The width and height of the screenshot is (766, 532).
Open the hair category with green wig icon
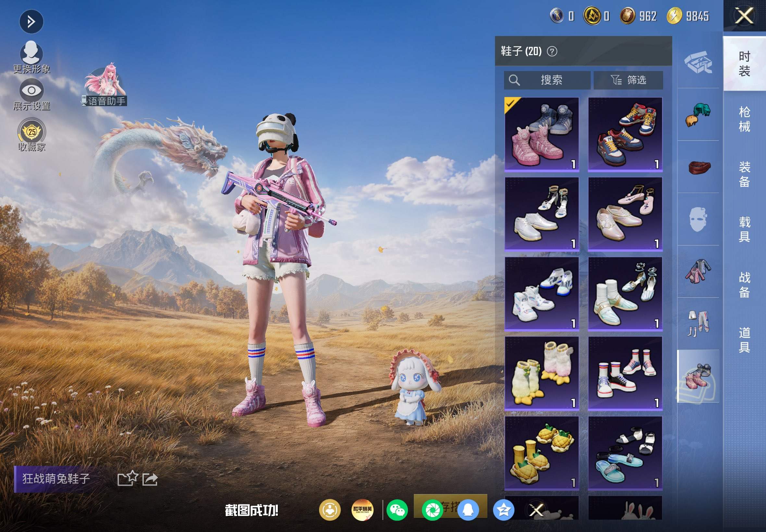click(698, 115)
